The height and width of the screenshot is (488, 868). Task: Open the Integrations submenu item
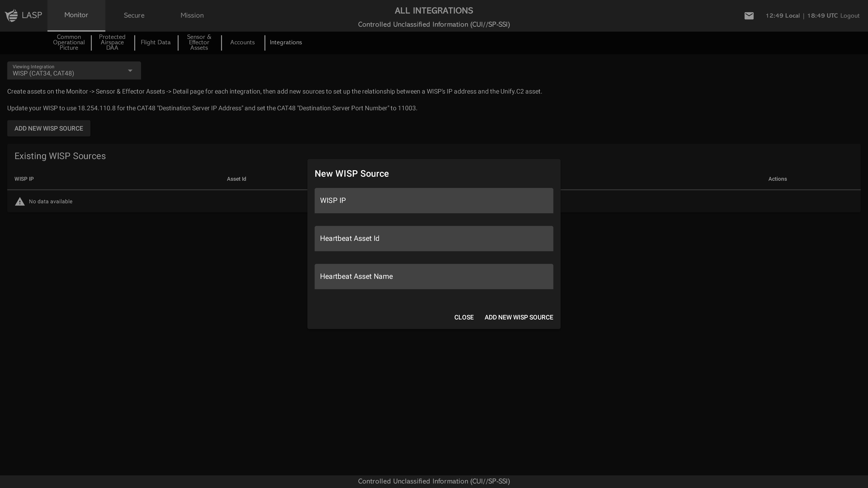point(286,42)
